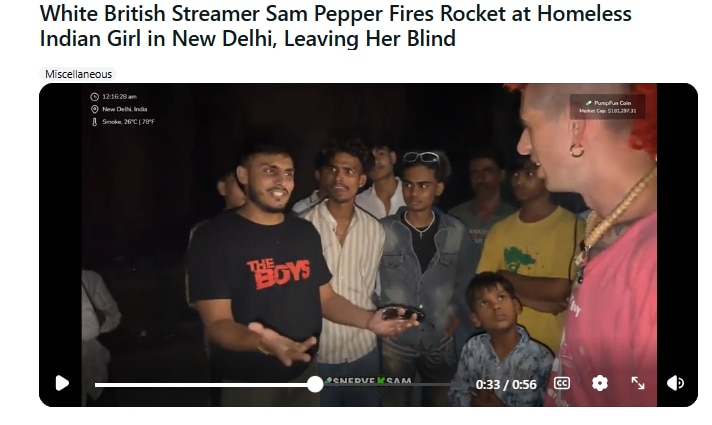Click the seek slider handle at 0:33
Screen dimensions: 712x425
315,385
